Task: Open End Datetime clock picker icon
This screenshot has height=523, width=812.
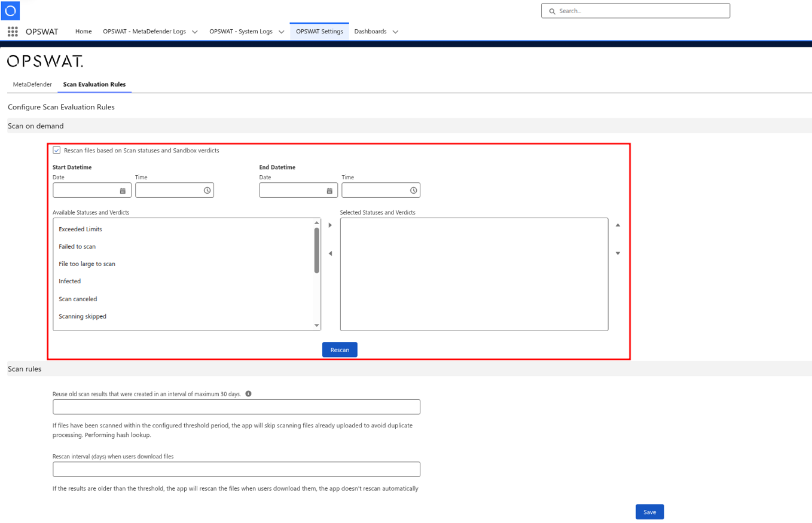Action: click(413, 191)
